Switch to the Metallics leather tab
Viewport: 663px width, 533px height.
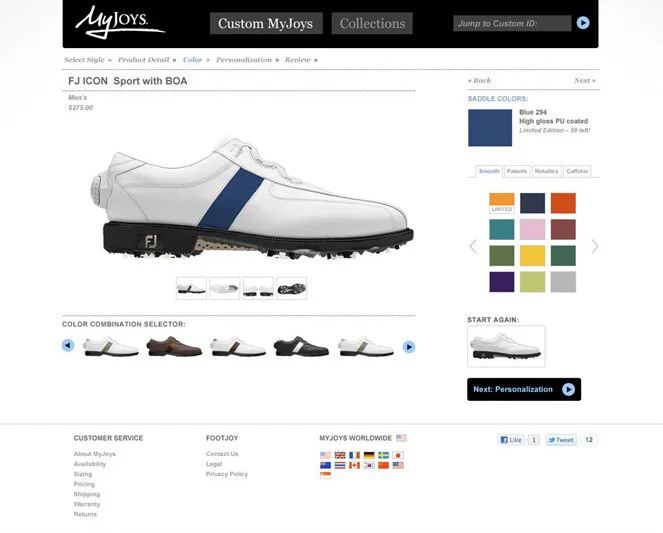coord(546,171)
